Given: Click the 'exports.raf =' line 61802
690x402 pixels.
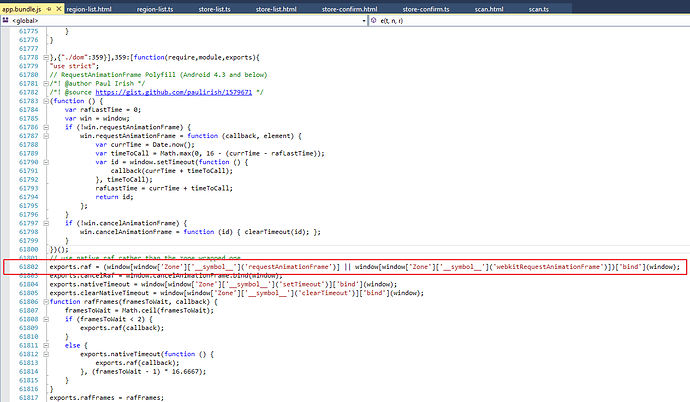Looking at the screenshot, I should coord(364,267).
